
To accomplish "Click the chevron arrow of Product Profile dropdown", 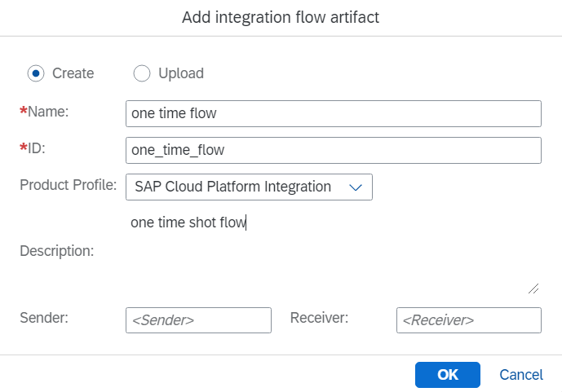I will (x=355, y=187).
